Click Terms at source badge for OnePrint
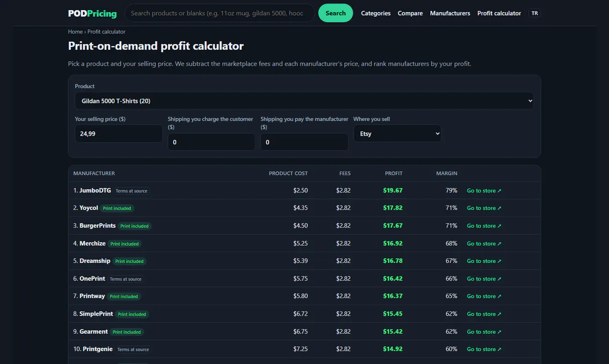This screenshot has width=609, height=364. [126, 279]
